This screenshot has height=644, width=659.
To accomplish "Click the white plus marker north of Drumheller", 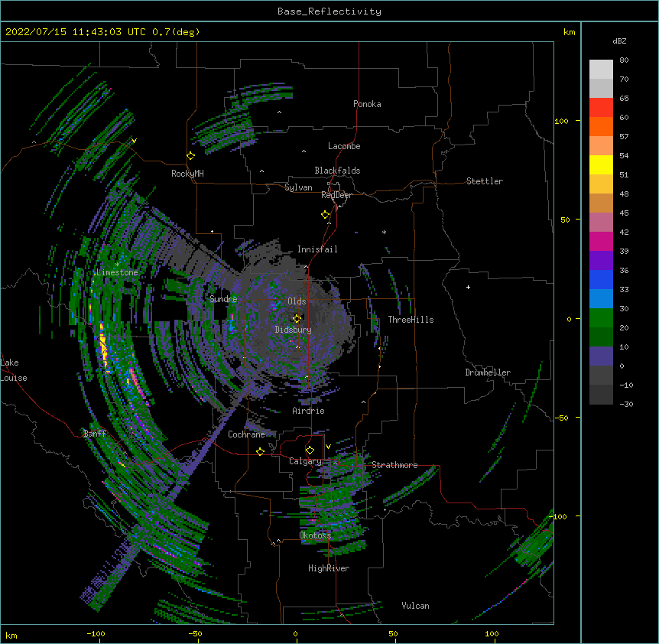I will [x=468, y=287].
